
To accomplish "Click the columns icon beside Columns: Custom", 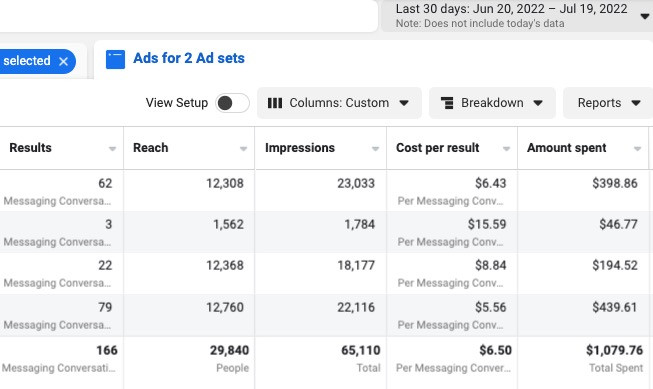I will click(275, 103).
